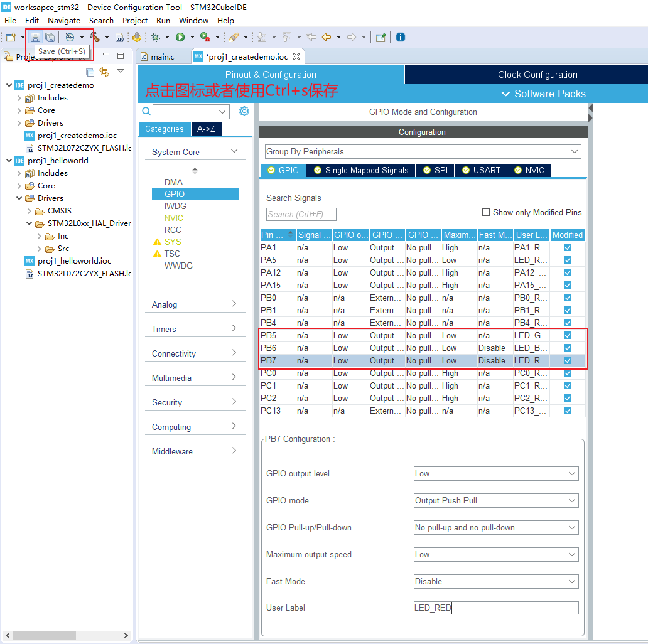This screenshot has width=648, height=644.
Task: Maximize the Project Explorer view
Action: [121, 55]
